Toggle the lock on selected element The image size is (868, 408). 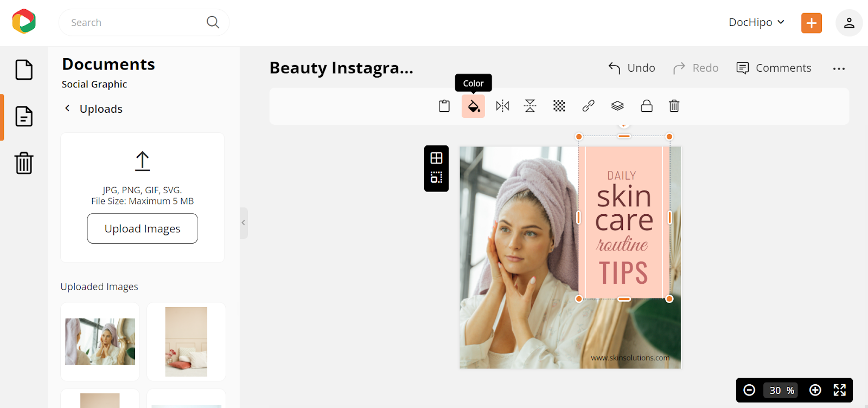pos(647,106)
